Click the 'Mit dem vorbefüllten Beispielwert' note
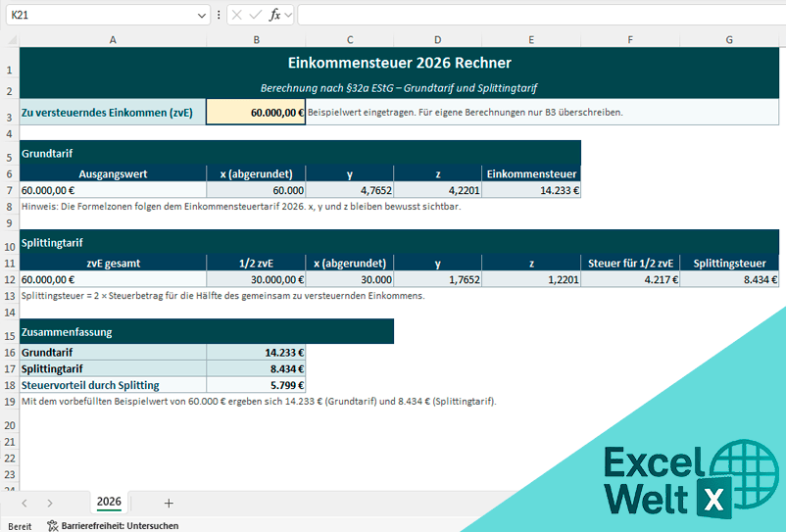Screen dimensions: 786x532 (x=259, y=402)
